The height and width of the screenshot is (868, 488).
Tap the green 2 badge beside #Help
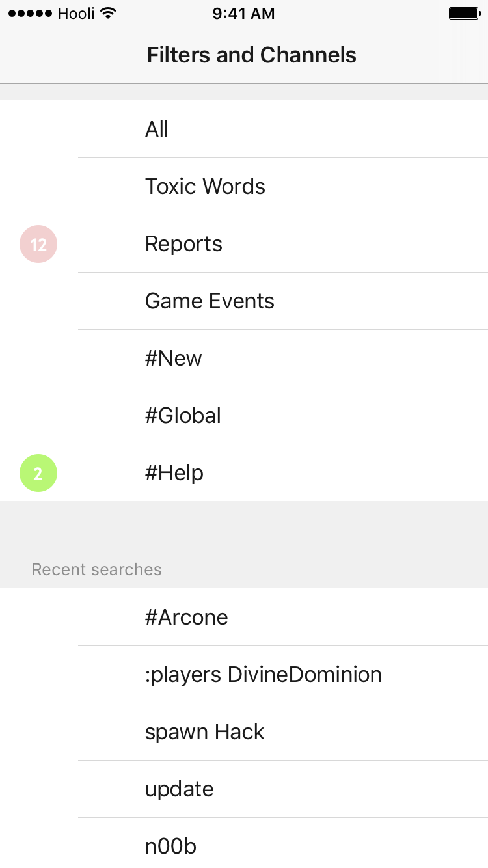(38, 473)
